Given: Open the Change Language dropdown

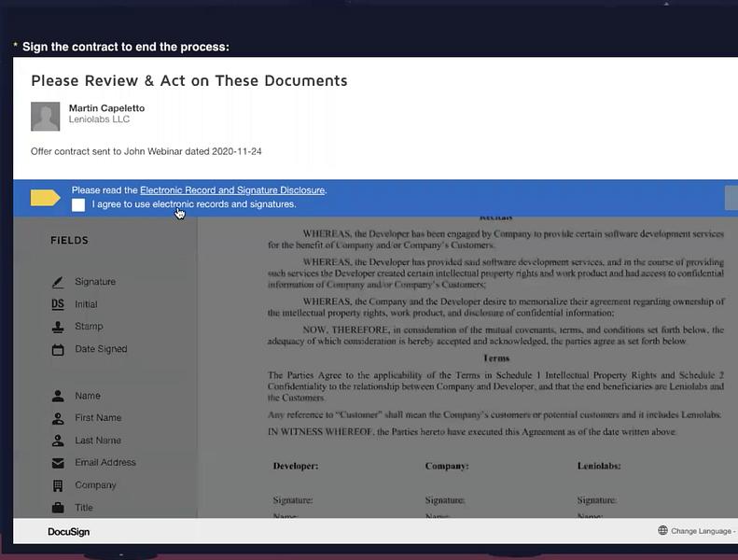Looking at the screenshot, I should [x=703, y=531].
